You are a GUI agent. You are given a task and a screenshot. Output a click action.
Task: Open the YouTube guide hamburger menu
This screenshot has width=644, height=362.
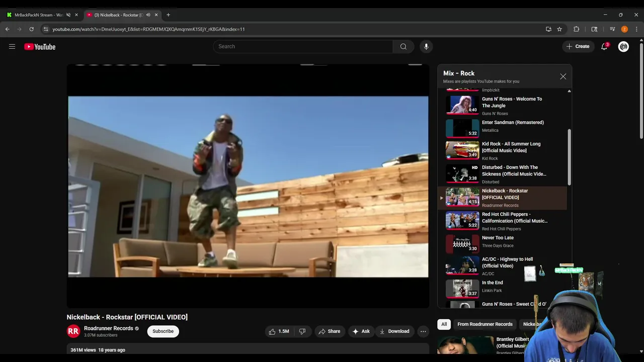[12, 47]
